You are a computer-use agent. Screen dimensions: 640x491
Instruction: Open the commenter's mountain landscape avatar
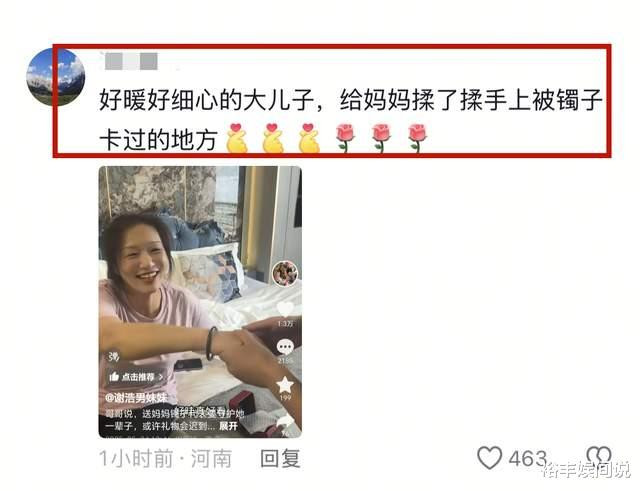[56, 77]
